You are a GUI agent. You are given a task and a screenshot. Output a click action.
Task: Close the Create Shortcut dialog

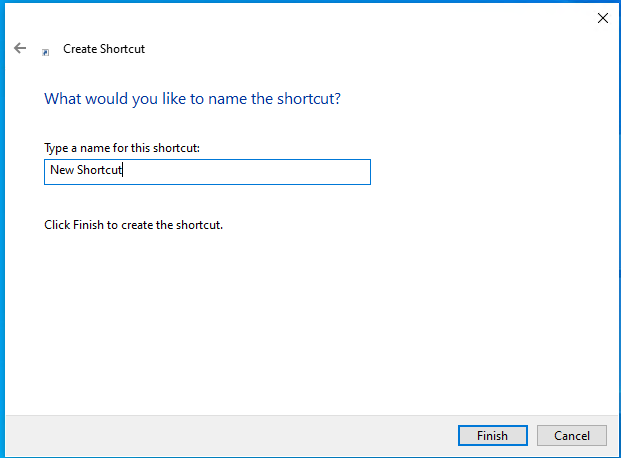602,18
